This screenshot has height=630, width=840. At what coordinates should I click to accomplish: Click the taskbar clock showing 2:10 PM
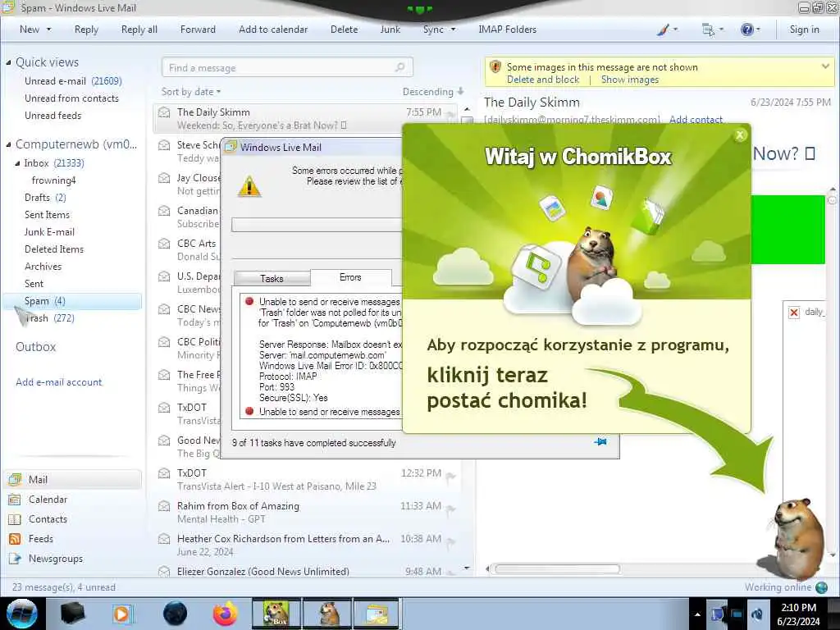click(x=798, y=614)
